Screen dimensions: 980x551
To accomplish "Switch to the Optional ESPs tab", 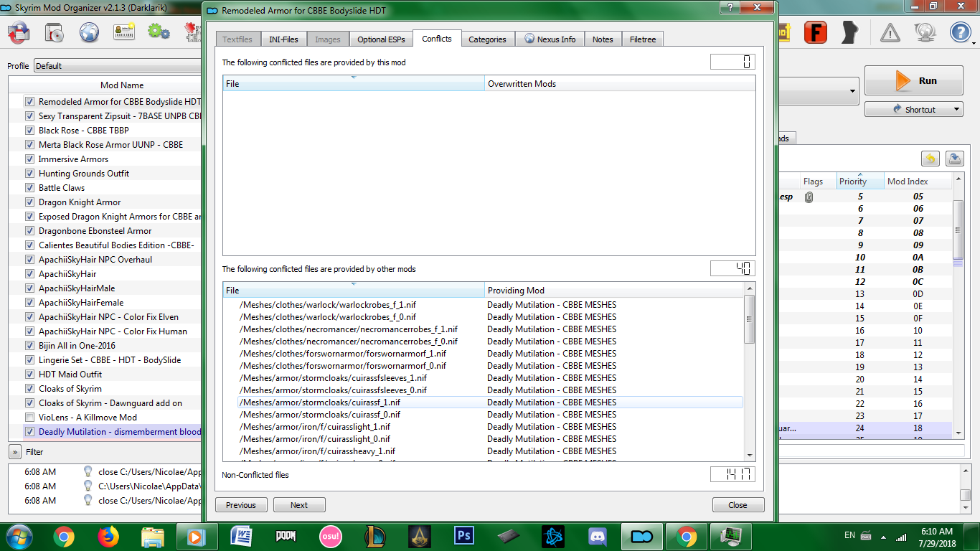I will click(x=381, y=39).
